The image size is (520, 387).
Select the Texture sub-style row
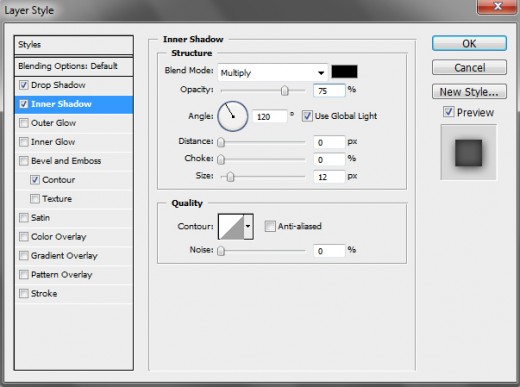tap(74, 199)
